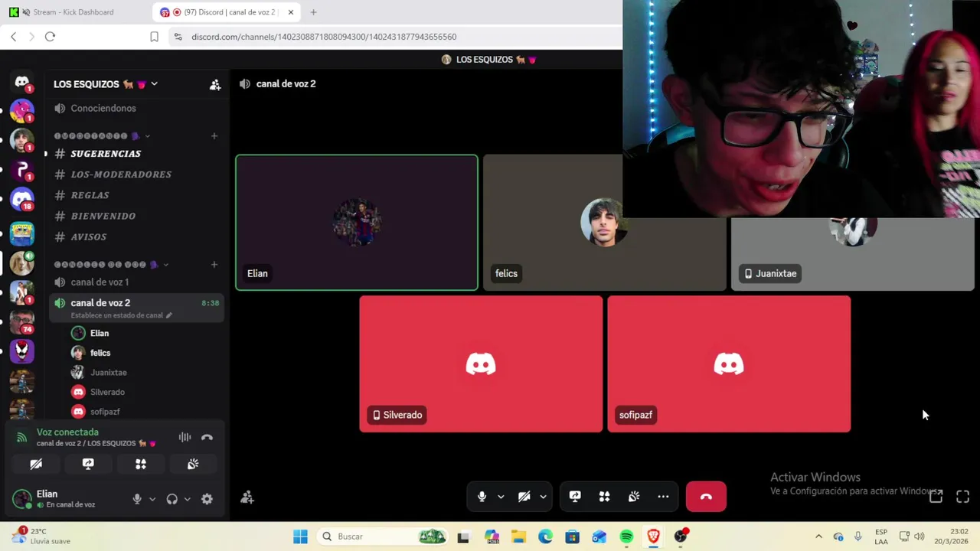
Task: Create channel in voice channels category
Action: 214,265
